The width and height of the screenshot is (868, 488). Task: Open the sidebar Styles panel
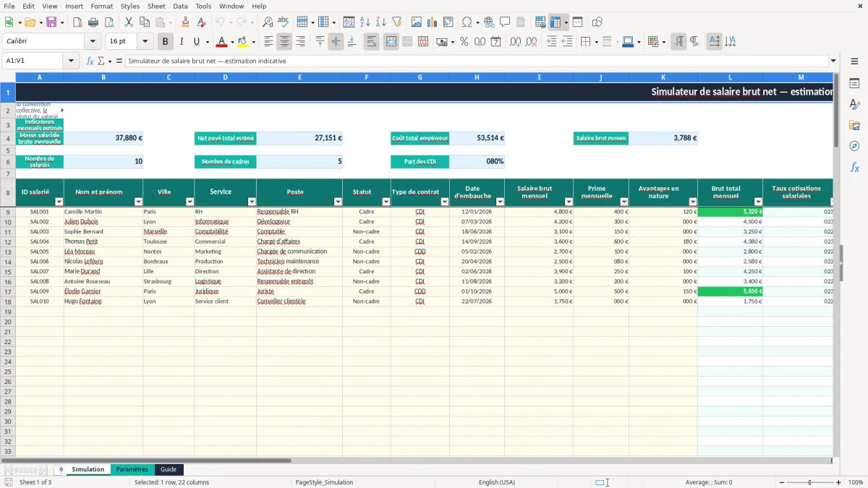click(854, 104)
